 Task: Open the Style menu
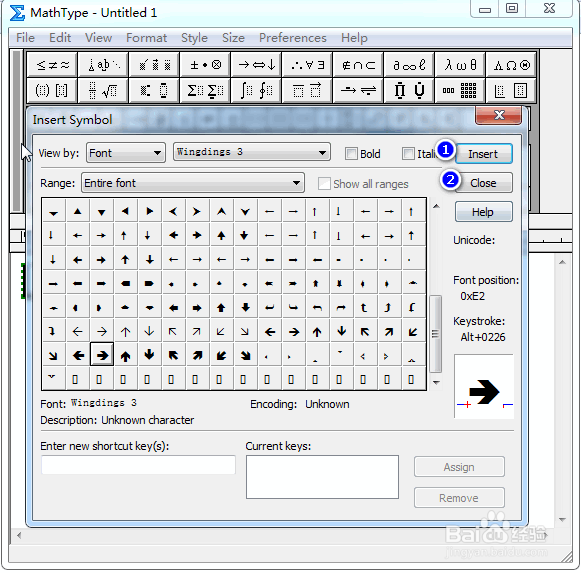click(194, 38)
